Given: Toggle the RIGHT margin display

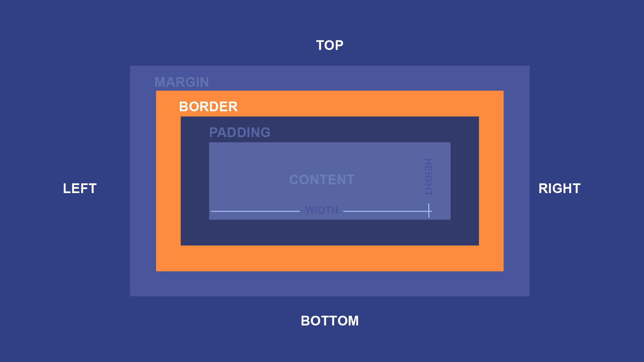Looking at the screenshot, I should pos(559,188).
